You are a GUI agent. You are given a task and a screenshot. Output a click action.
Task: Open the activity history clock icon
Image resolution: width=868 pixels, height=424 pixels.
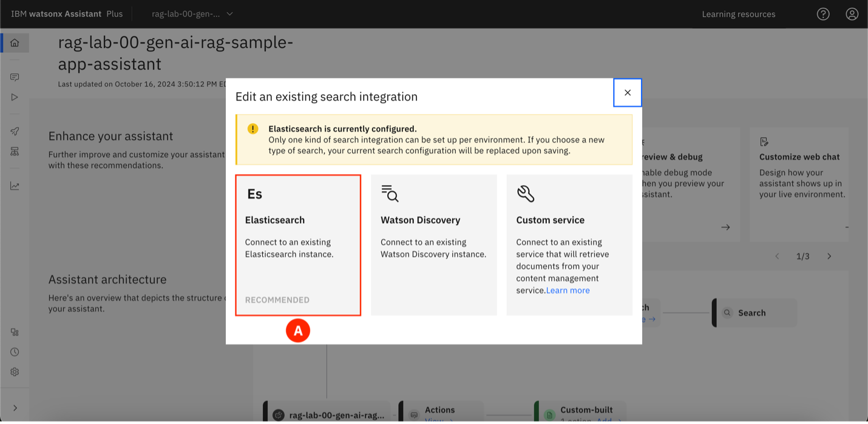click(15, 352)
